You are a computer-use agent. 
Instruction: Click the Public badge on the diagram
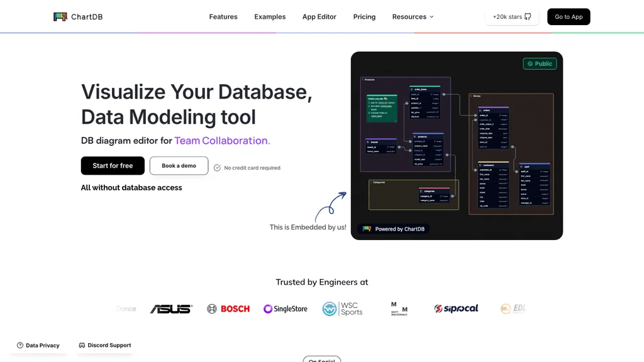click(540, 63)
